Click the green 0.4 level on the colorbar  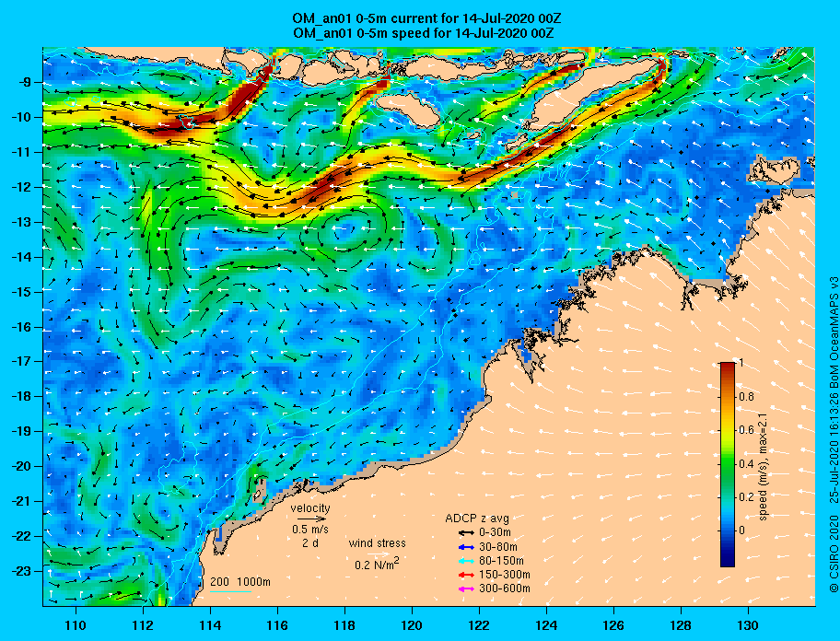(x=728, y=464)
